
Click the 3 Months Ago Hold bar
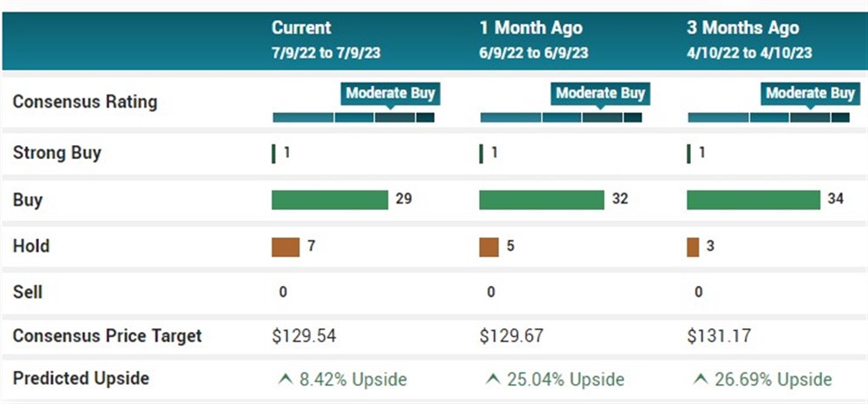pos(693,247)
